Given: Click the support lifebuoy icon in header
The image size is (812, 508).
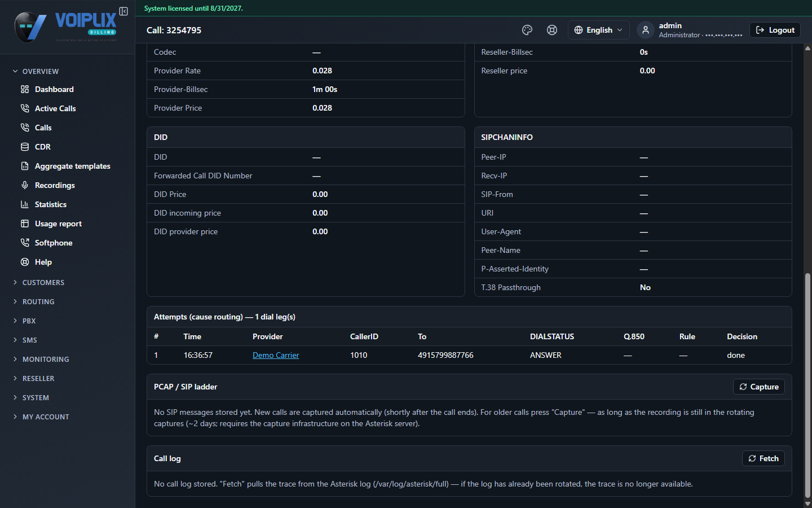Looking at the screenshot, I should (x=552, y=30).
